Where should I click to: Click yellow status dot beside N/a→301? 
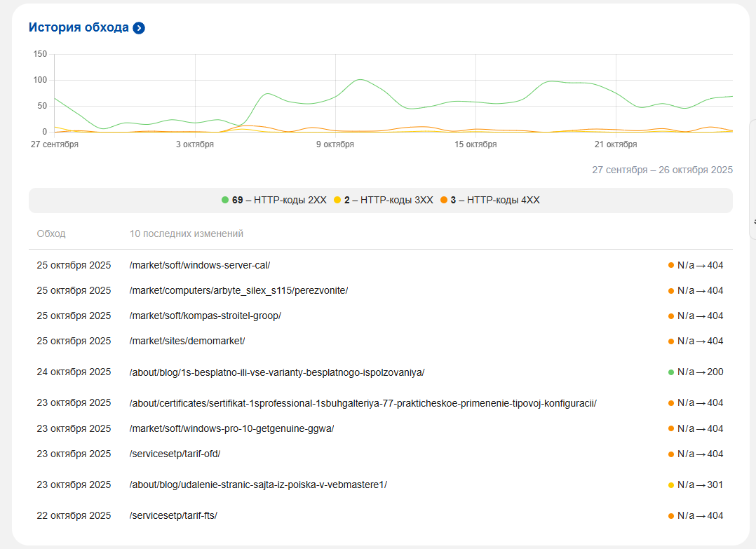(671, 484)
